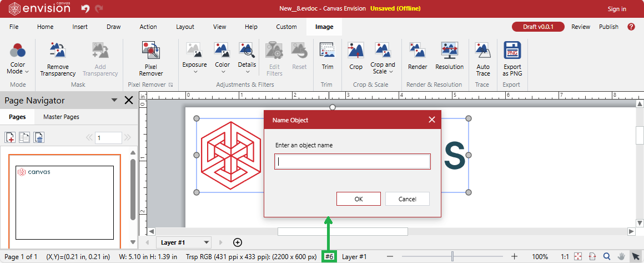Select the arrow selection tool
This screenshot has height=263, width=644.
click(x=636, y=256)
